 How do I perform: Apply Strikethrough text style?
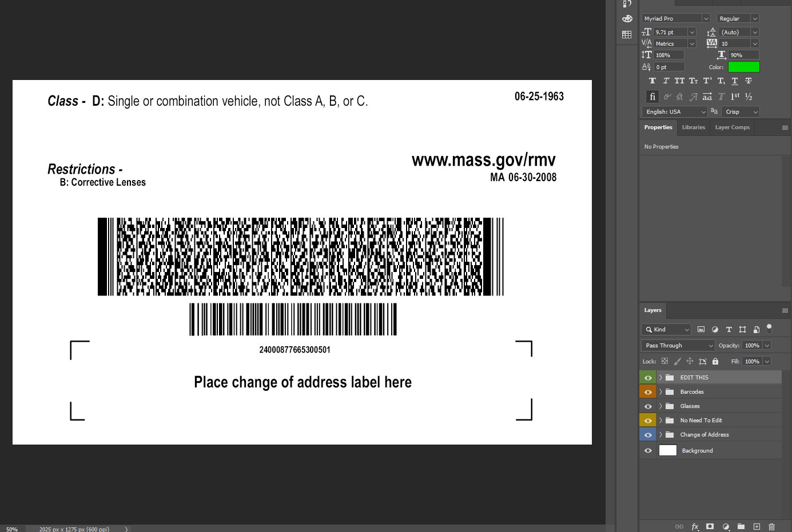(x=749, y=81)
